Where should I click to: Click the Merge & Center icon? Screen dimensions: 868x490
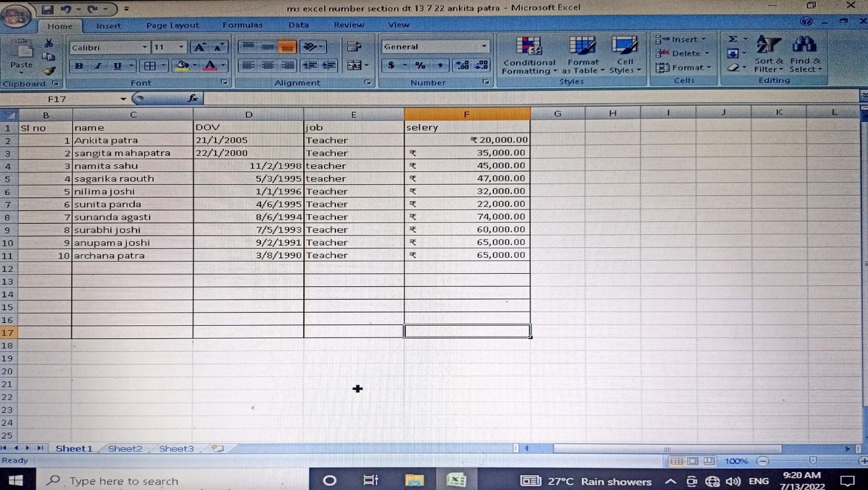tap(354, 66)
